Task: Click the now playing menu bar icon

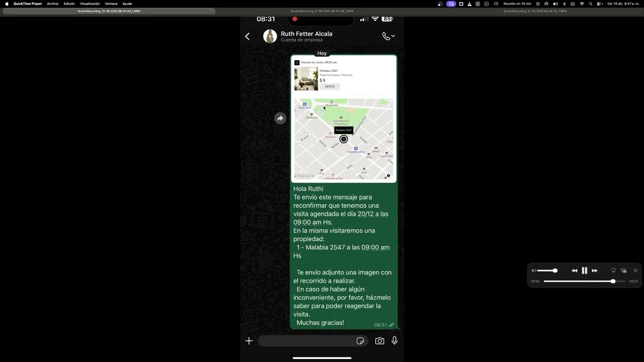Action: pos(538,4)
